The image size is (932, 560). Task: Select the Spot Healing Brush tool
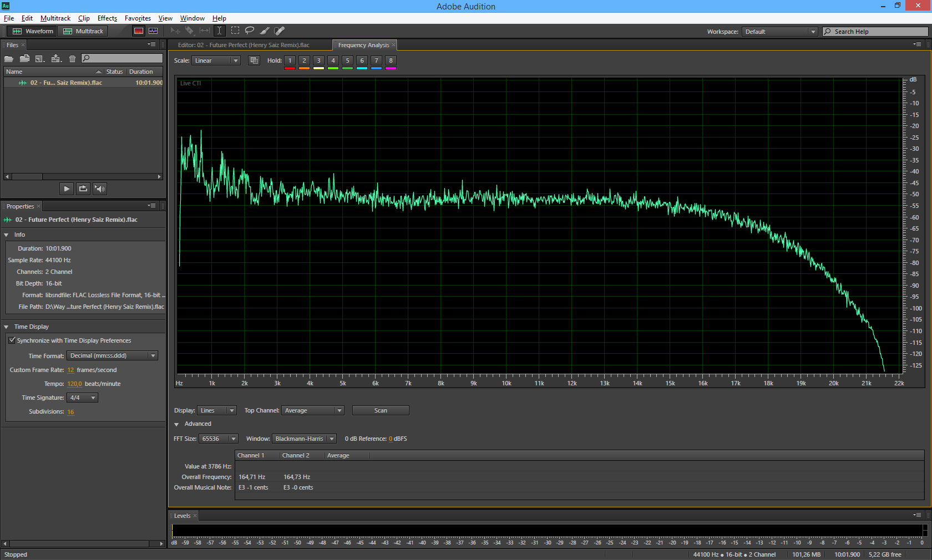click(280, 31)
